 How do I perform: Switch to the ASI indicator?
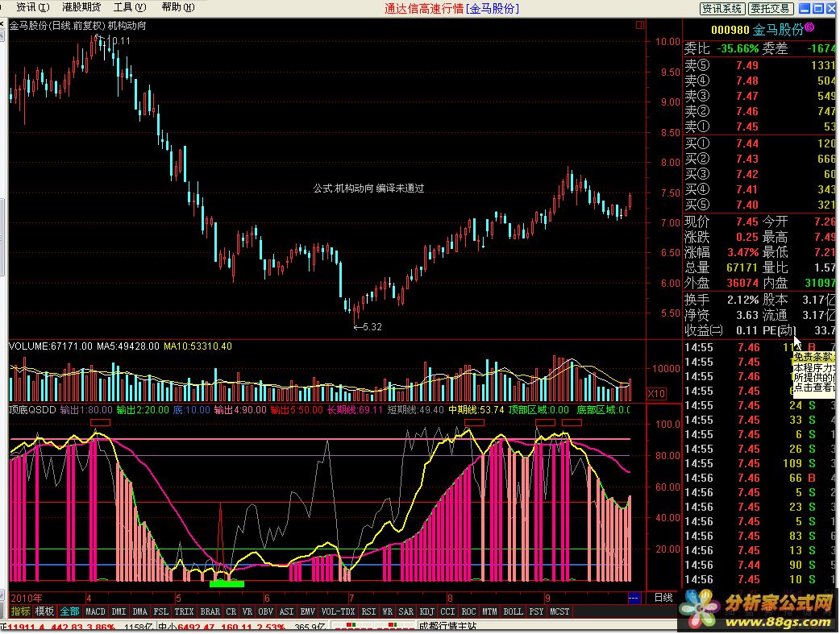287,611
